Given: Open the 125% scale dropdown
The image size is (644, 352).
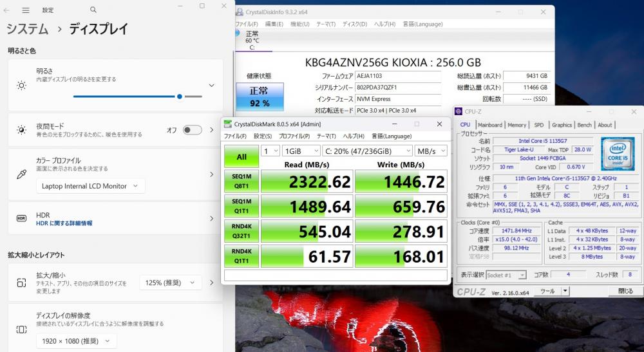Looking at the screenshot, I should coord(171,283).
